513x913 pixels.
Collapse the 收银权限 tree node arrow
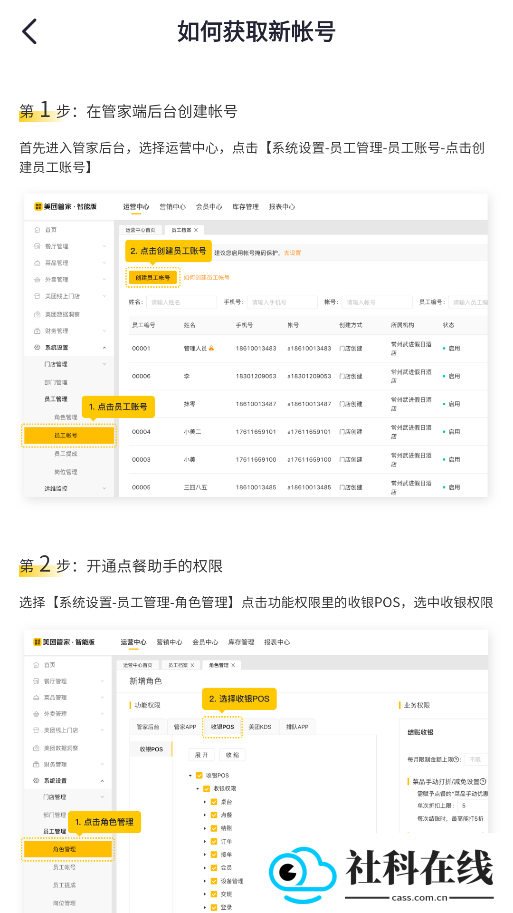pyautogui.click(x=197, y=788)
